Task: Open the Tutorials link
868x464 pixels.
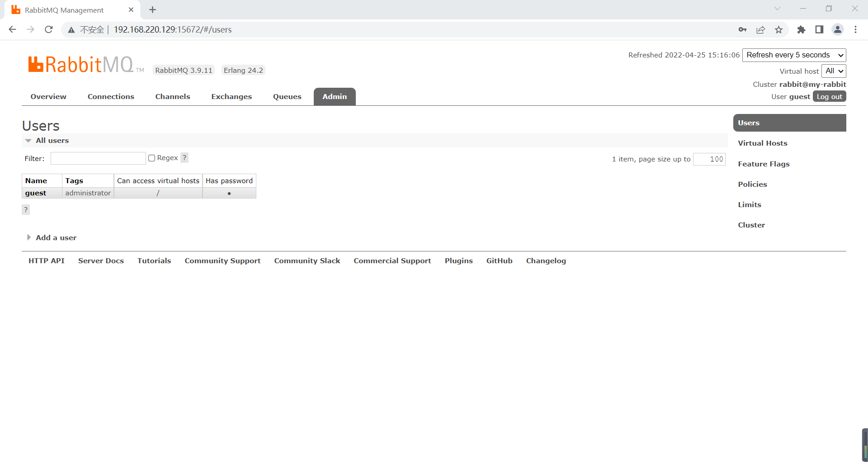Action: 154,261
